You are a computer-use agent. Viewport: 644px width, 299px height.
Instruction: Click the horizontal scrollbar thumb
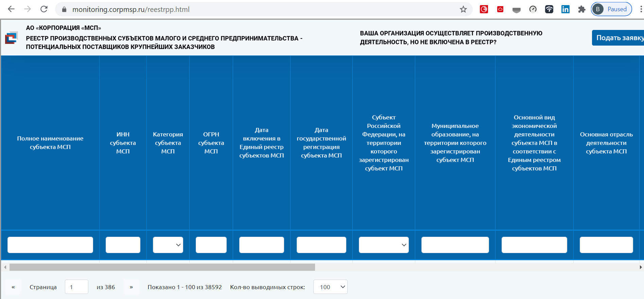click(162, 267)
